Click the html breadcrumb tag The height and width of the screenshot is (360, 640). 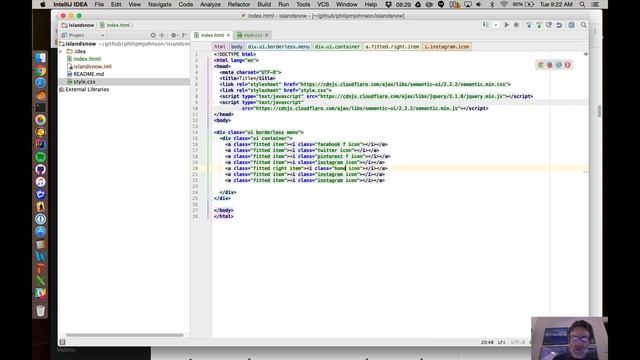click(x=220, y=47)
